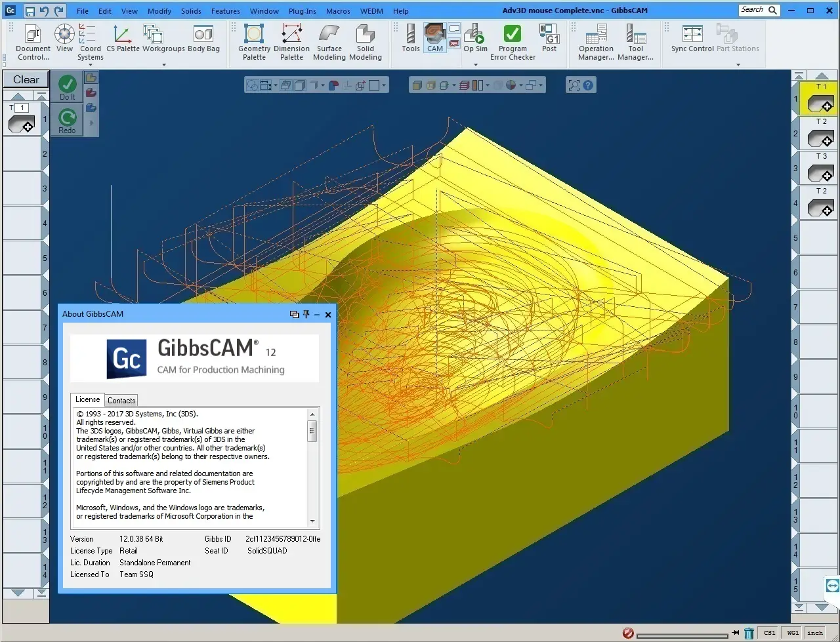Viewport: 840px width, 642px height.
Task: Click the inch units button
Action: [x=815, y=633]
